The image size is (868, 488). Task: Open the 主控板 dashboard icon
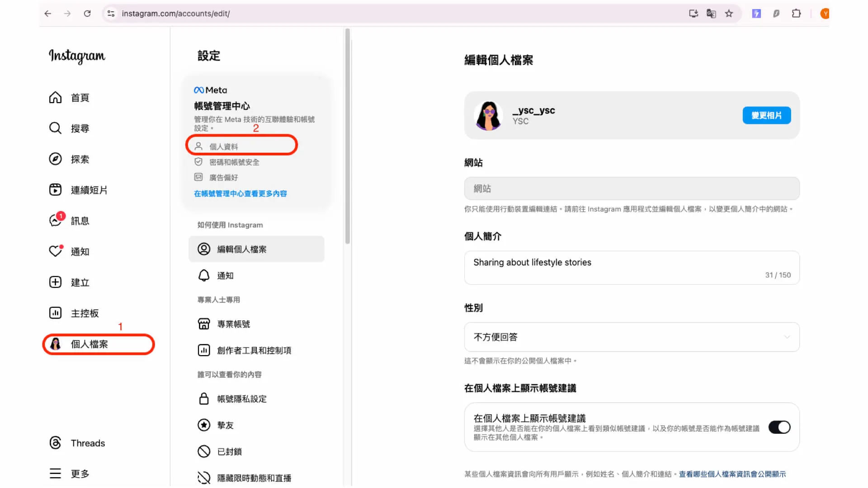click(x=55, y=313)
